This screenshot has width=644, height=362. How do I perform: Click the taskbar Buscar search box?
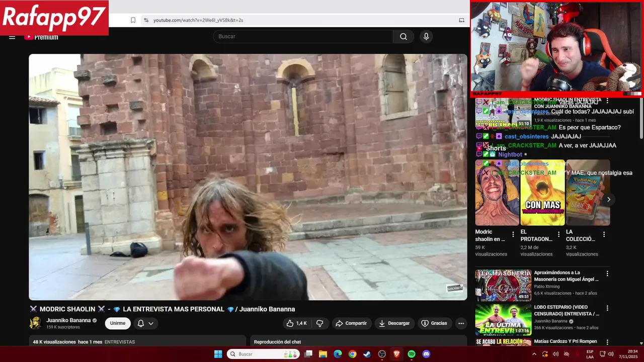(264, 354)
